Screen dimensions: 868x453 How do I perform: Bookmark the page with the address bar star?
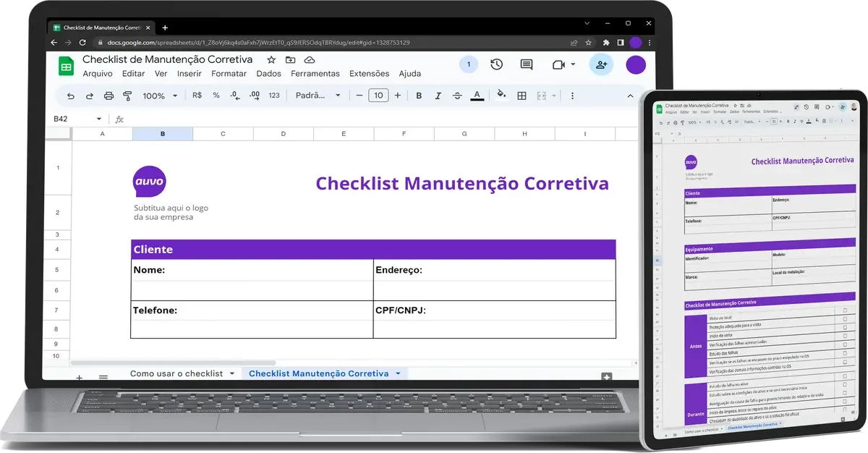(x=589, y=43)
